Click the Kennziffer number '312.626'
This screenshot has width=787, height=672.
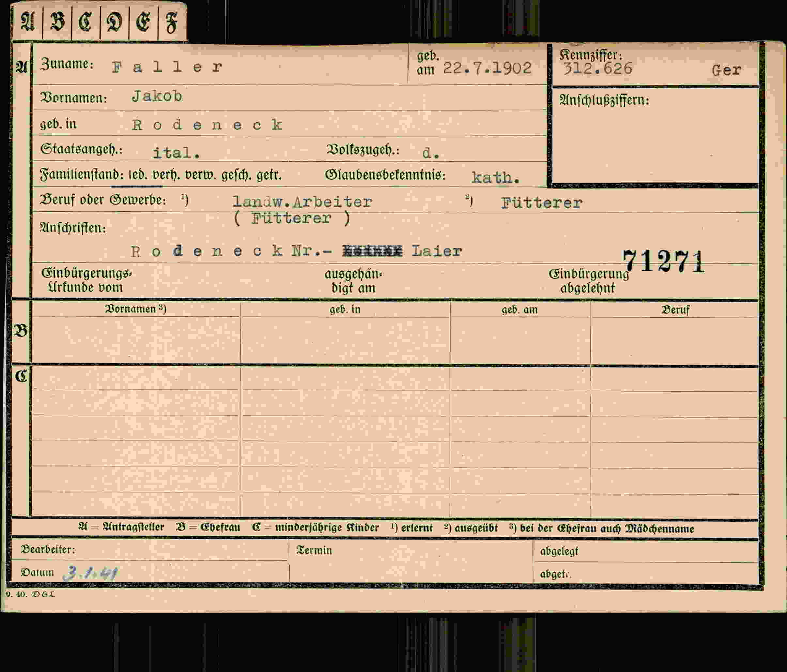[x=598, y=69]
